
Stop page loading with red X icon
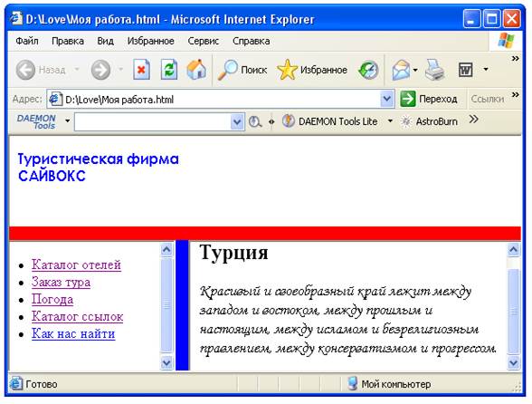(141, 70)
